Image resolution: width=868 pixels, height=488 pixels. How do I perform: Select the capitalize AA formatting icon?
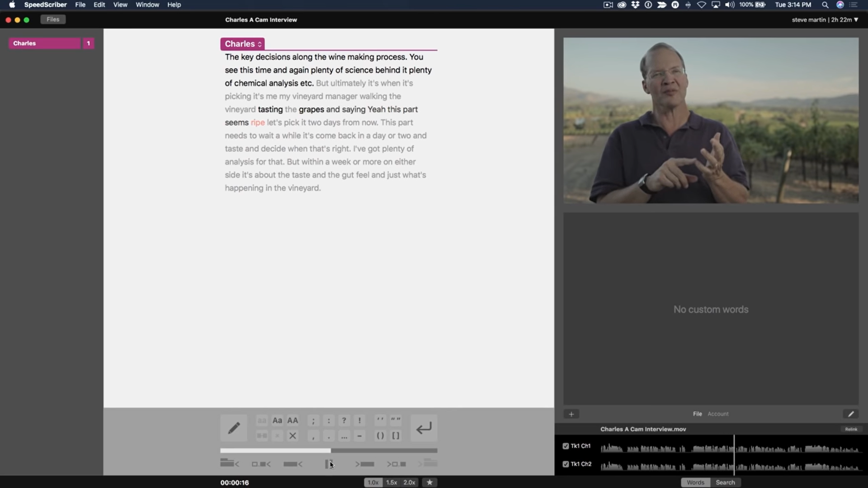pyautogui.click(x=292, y=419)
